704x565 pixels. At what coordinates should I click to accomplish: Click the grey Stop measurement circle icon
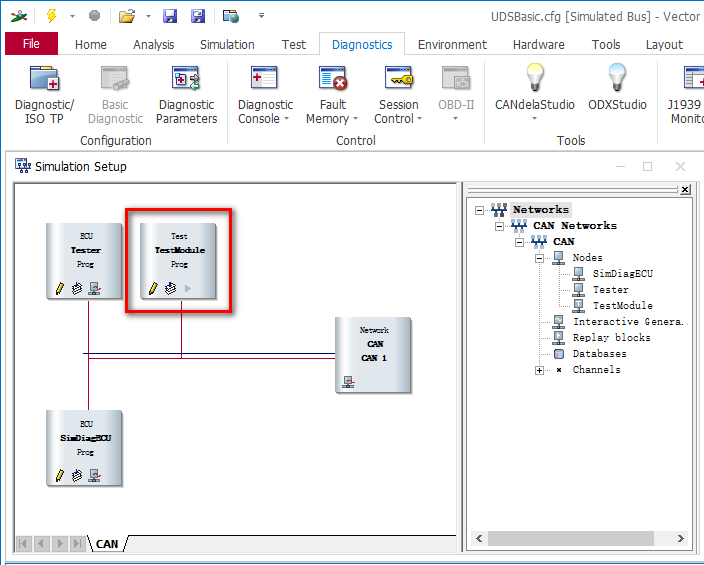click(94, 16)
